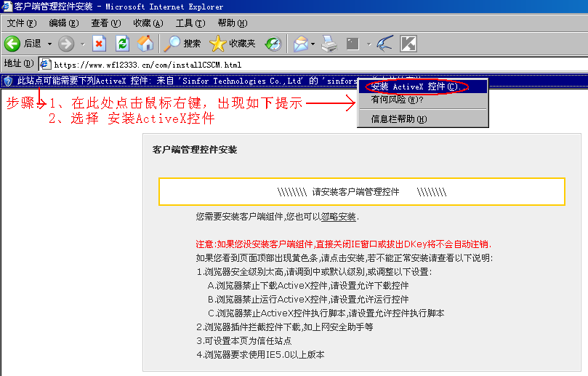Open the 工具(T) menu
588x376 pixels.
click(x=190, y=23)
